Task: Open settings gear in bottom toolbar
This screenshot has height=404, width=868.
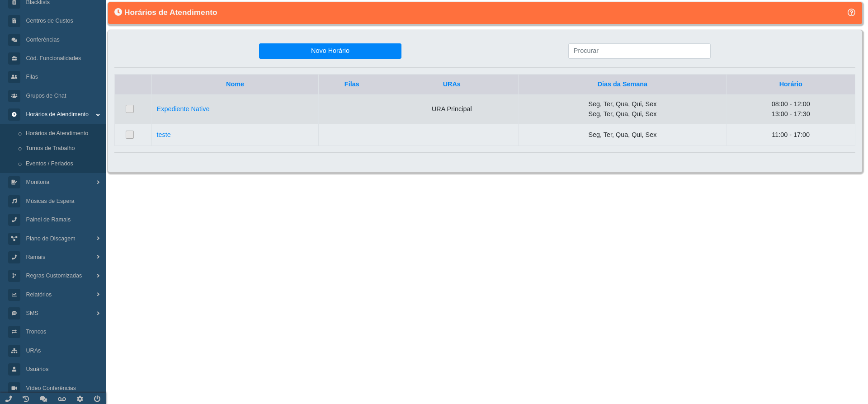Action: [x=80, y=399]
